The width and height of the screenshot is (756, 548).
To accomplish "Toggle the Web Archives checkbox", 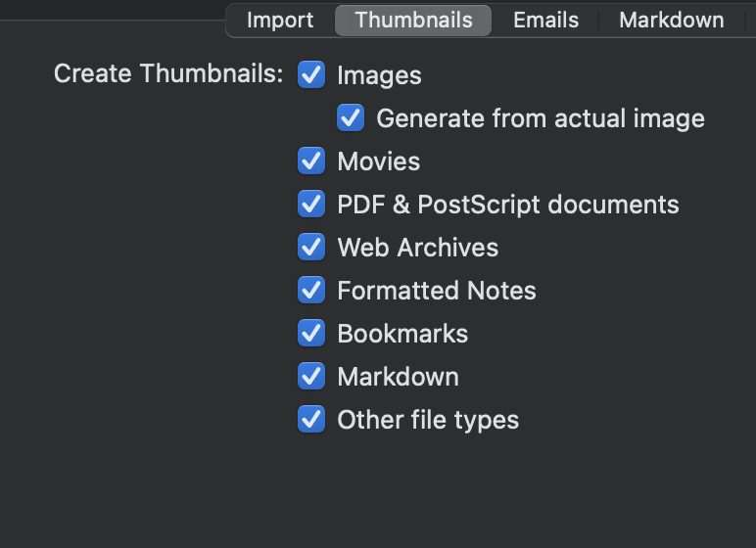I will click(x=311, y=248).
